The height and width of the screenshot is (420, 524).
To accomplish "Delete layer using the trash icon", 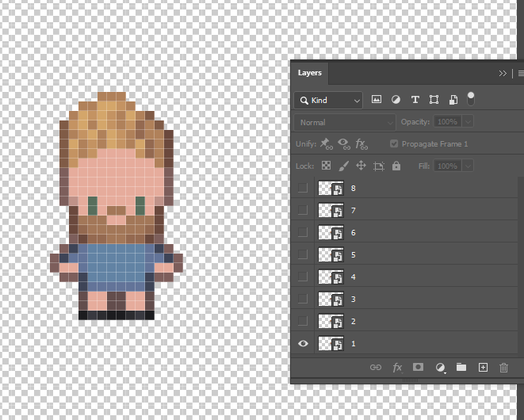I will tap(503, 368).
